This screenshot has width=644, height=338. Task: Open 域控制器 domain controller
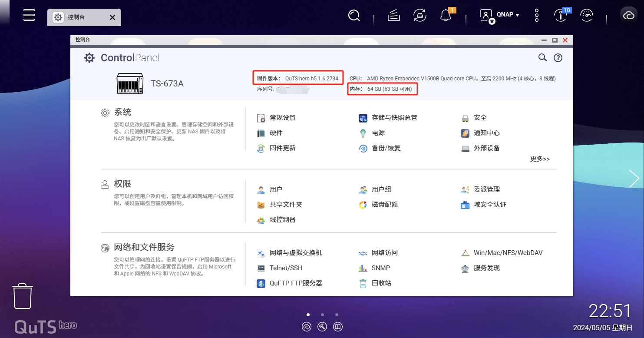pyautogui.click(x=276, y=220)
